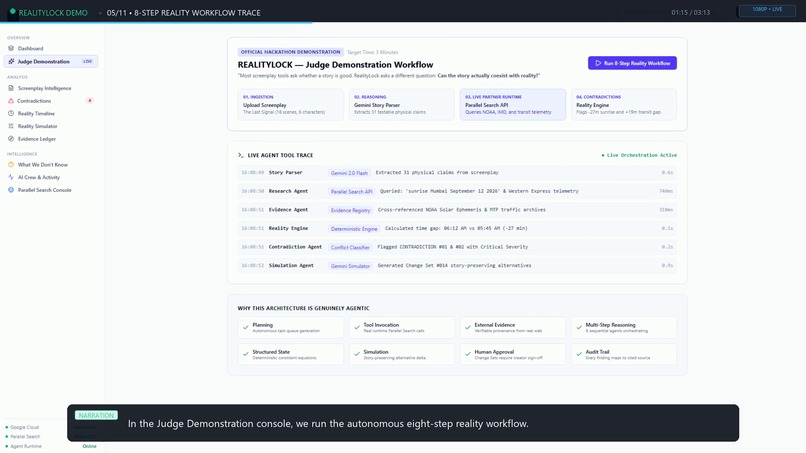Screen dimensions: 806x453
Task: Open the Dashboard page
Action: (50, 48)
